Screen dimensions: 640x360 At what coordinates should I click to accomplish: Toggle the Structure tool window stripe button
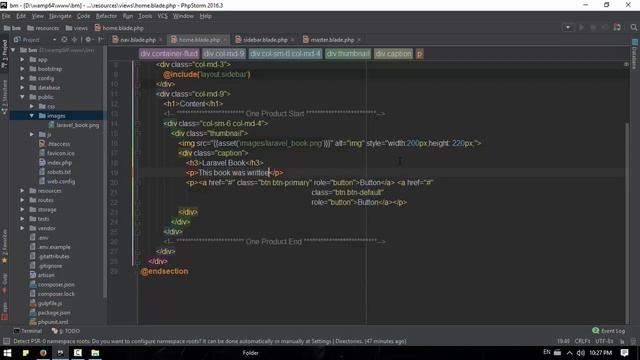4,97
